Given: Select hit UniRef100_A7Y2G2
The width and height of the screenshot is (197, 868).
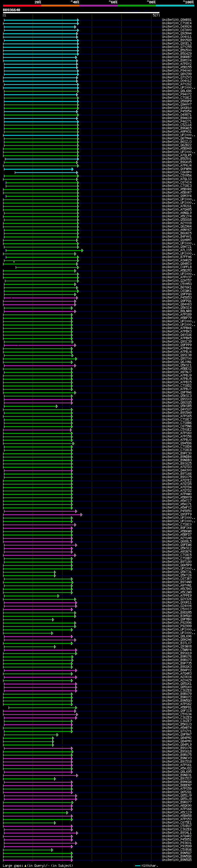Looking at the screenshot, I should (x=177, y=84).
